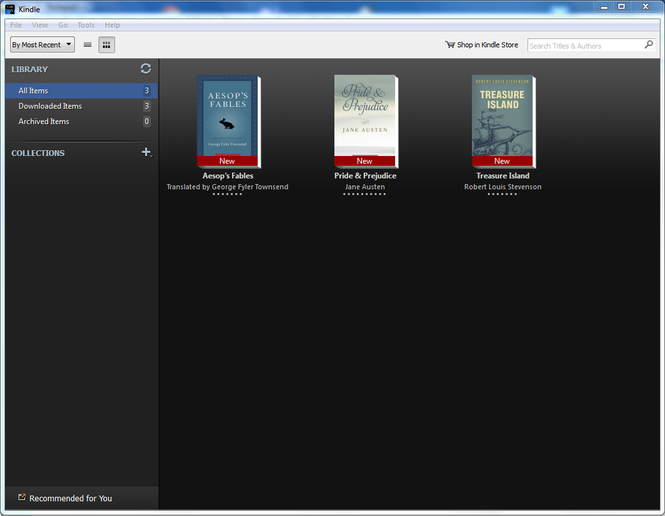The image size is (665, 516).
Task: Click Translated by George Fyler Townsend text
Action: 227,187
